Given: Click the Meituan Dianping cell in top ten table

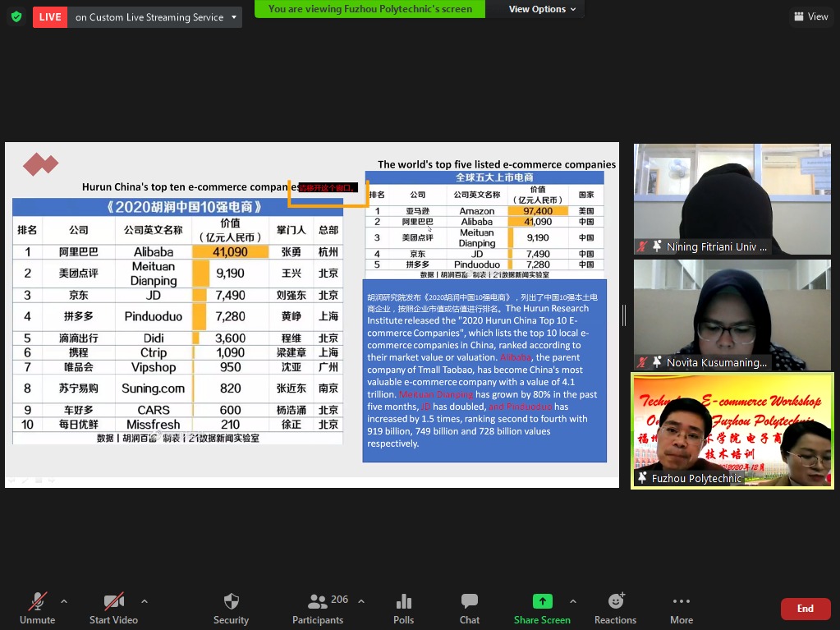Looking at the screenshot, I should pyautogui.click(x=154, y=274).
